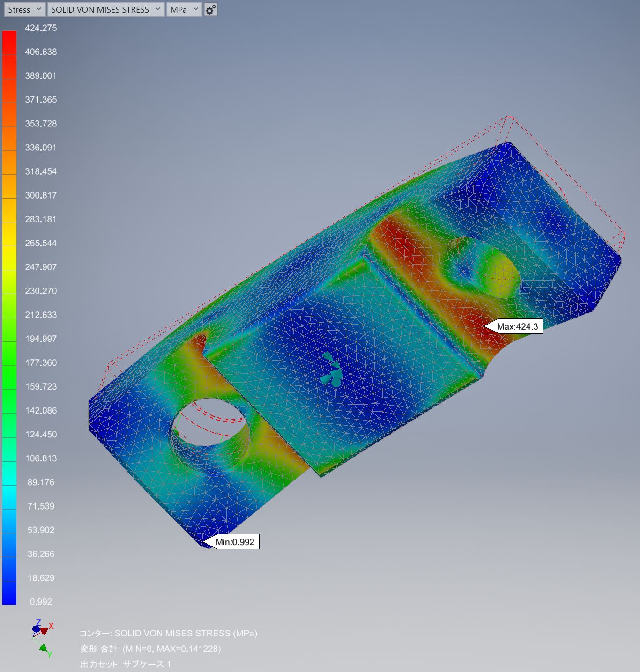Click the legend value 18.629
The height and width of the screenshot is (672, 640).
coord(41,578)
